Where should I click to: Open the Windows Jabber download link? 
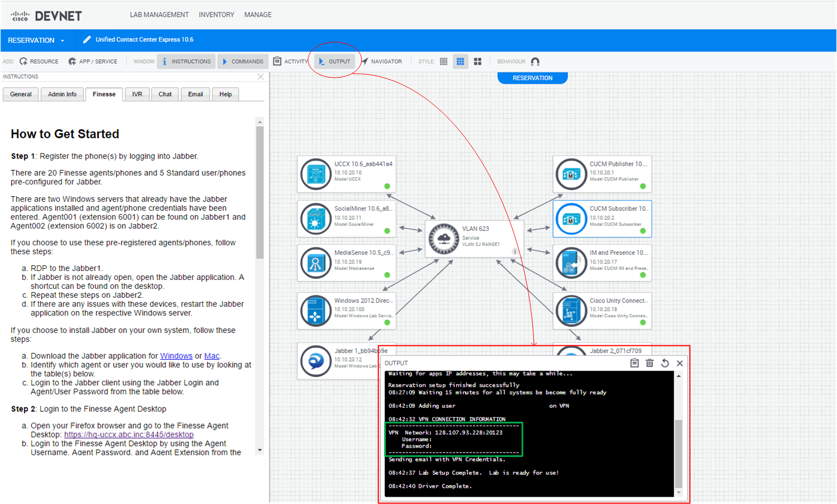176,356
